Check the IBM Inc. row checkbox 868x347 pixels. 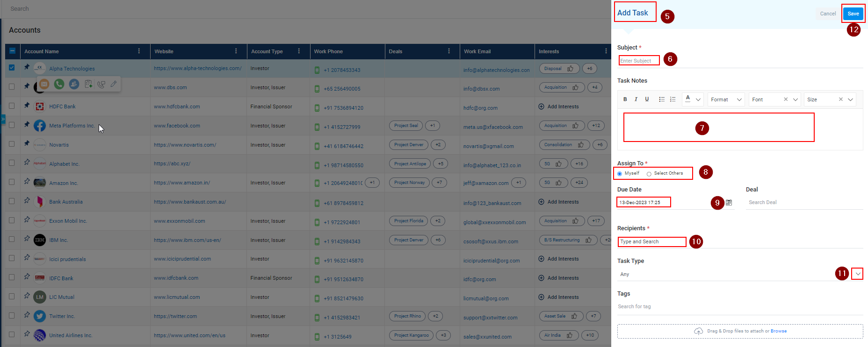point(12,239)
